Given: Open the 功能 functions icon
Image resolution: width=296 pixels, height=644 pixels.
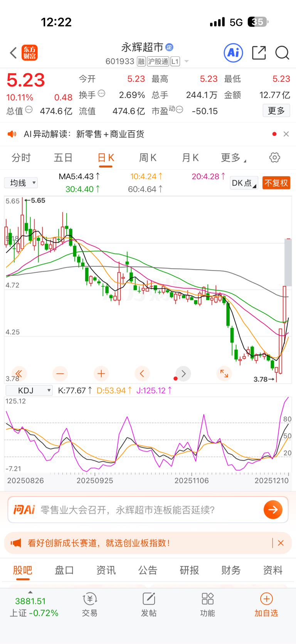Looking at the screenshot, I should click(x=207, y=605).
